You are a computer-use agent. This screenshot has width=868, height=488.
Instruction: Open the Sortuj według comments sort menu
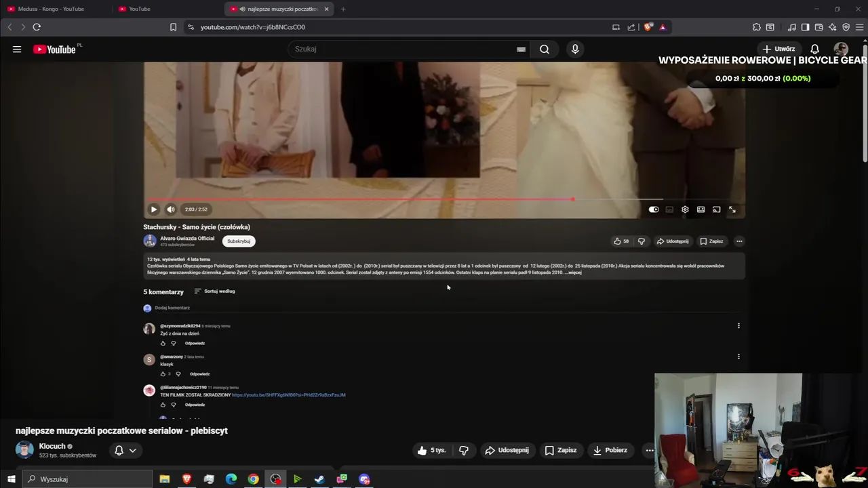(214, 291)
